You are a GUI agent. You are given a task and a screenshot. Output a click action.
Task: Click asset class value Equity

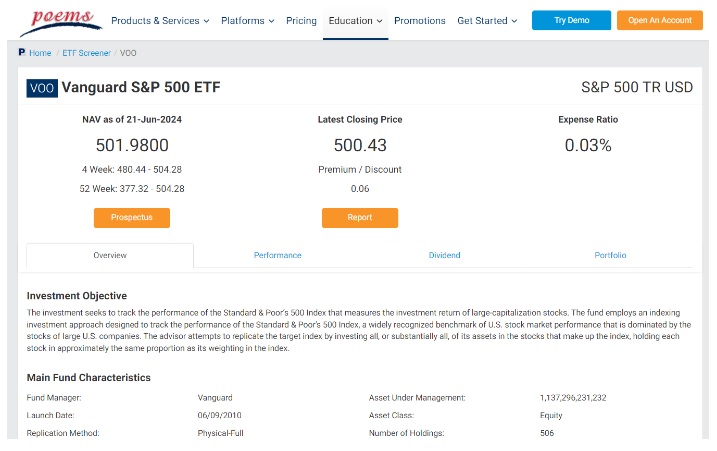551,415
